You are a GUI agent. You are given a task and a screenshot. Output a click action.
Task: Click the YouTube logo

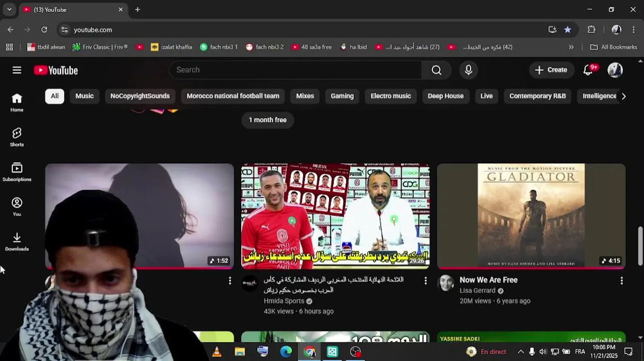[x=56, y=71]
